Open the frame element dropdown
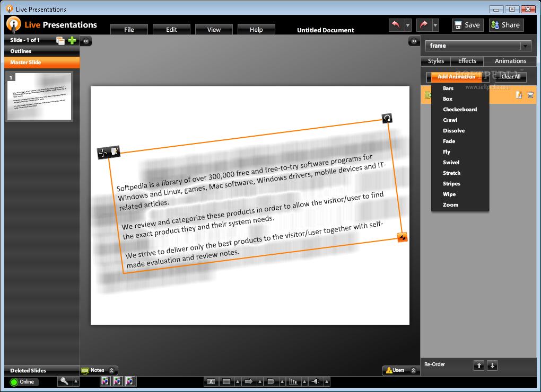This screenshot has height=392, width=541. (x=478, y=46)
